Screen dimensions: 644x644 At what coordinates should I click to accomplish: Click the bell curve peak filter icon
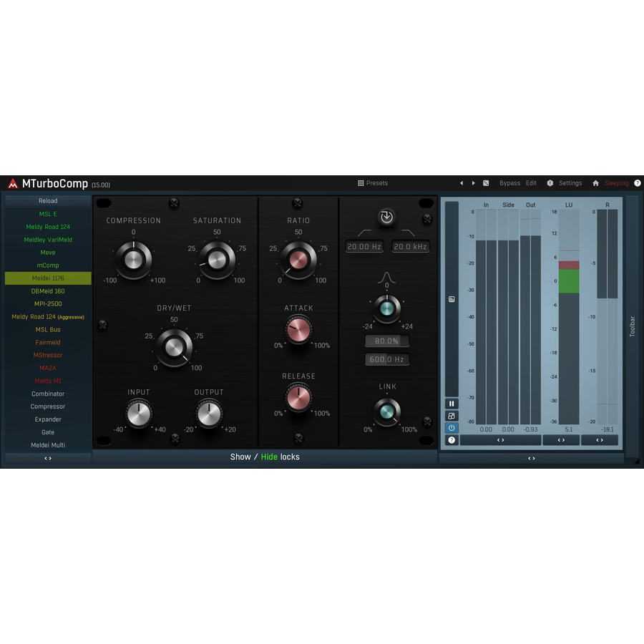[x=386, y=278]
